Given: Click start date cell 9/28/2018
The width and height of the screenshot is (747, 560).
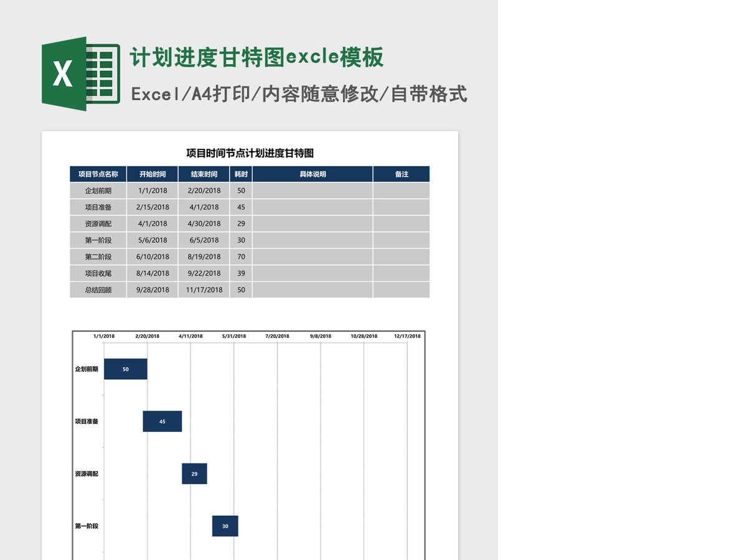Looking at the screenshot, I should (x=153, y=290).
